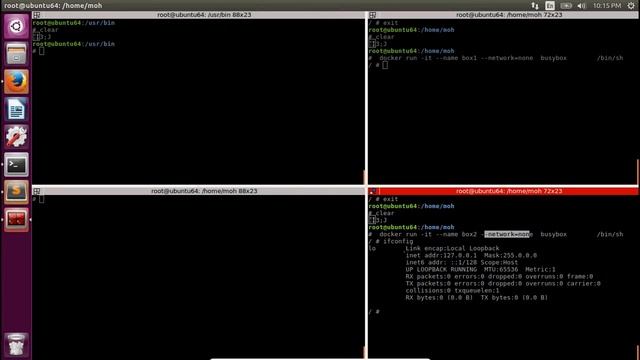
Task: Select top-right pane title '/home/moh 72x23'
Action: (509, 15)
